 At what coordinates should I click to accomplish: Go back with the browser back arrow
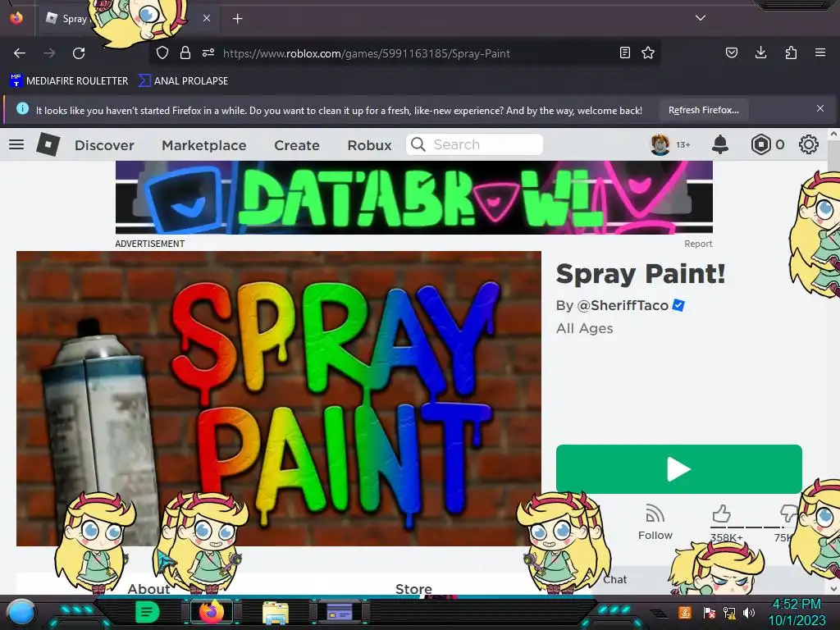(20, 53)
